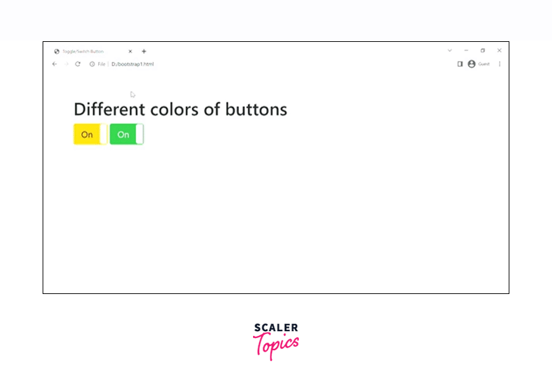Viewport: 552px width, 392px height.
Task: Click the Scaler Topics logo
Action: point(276,341)
